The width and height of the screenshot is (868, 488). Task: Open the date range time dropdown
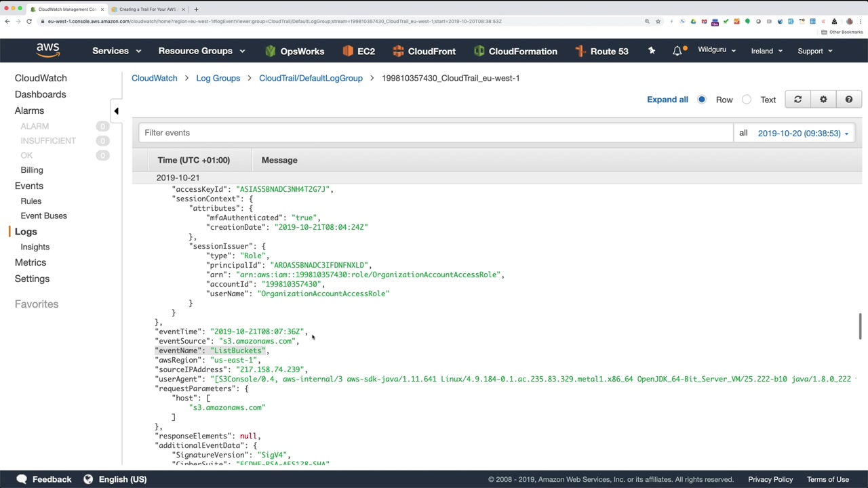click(803, 134)
